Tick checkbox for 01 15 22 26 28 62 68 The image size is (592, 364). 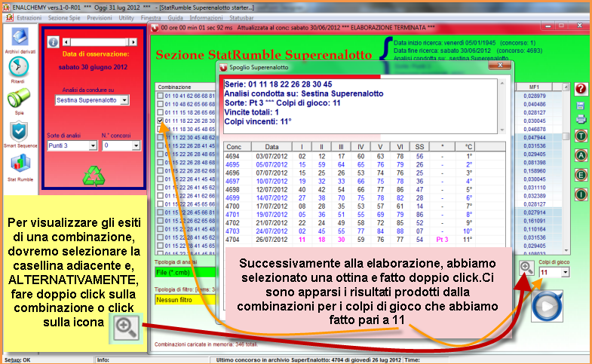(x=160, y=170)
